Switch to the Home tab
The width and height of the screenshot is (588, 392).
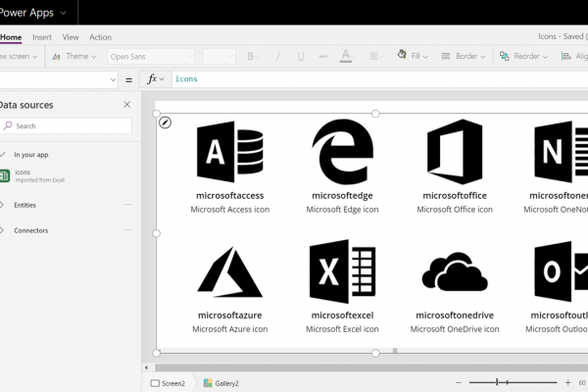click(x=11, y=37)
